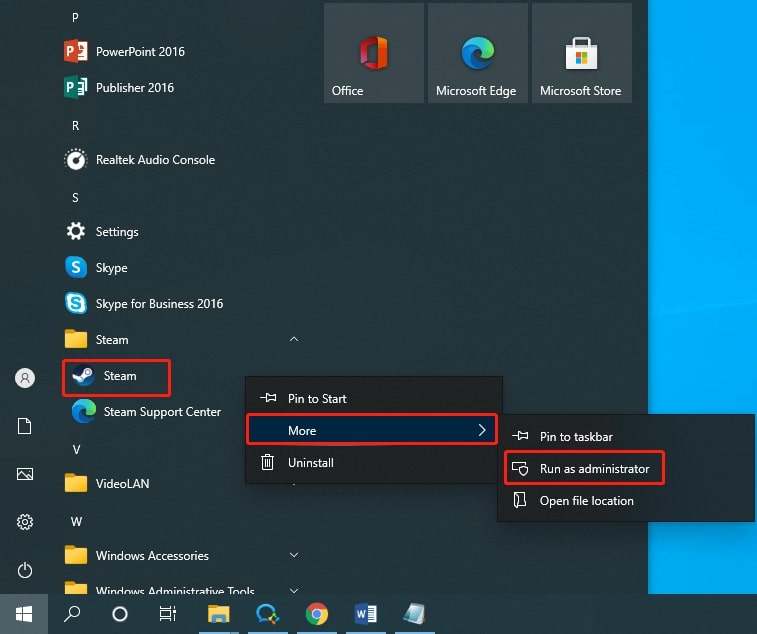This screenshot has height=634, width=757.
Task: Choose Pin to Start in context menu
Action: [374, 398]
